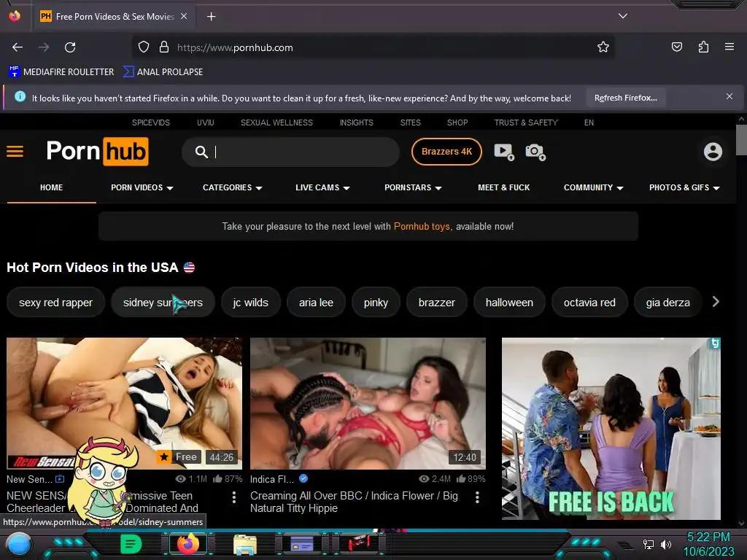This screenshot has height=560, width=747.
Task: Open options for the first video
Action: [x=234, y=497]
